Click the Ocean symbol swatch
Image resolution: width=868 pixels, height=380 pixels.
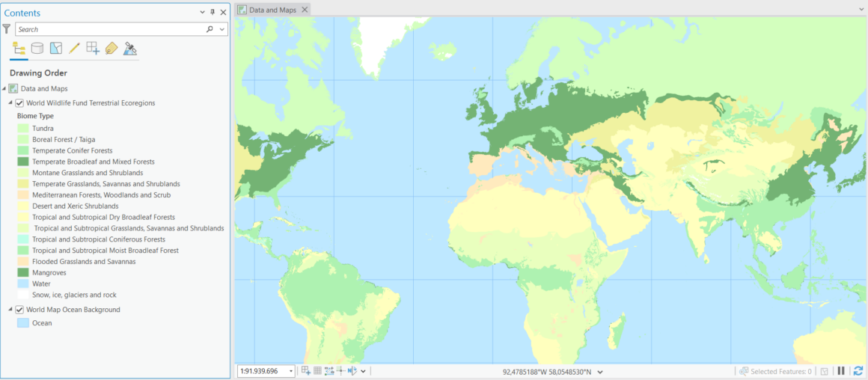click(x=22, y=323)
